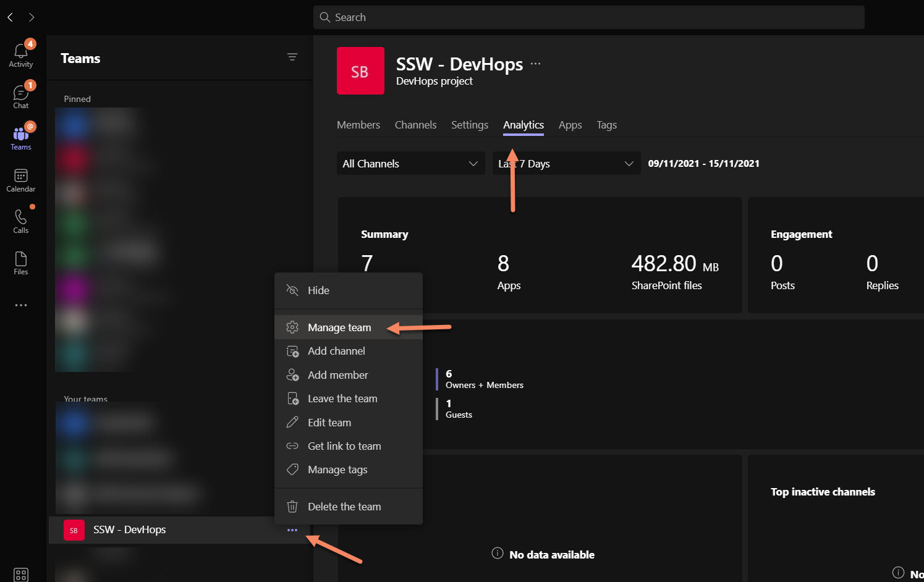Choose Delete the team menu option
The height and width of the screenshot is (582, 924).
(344, 507)
